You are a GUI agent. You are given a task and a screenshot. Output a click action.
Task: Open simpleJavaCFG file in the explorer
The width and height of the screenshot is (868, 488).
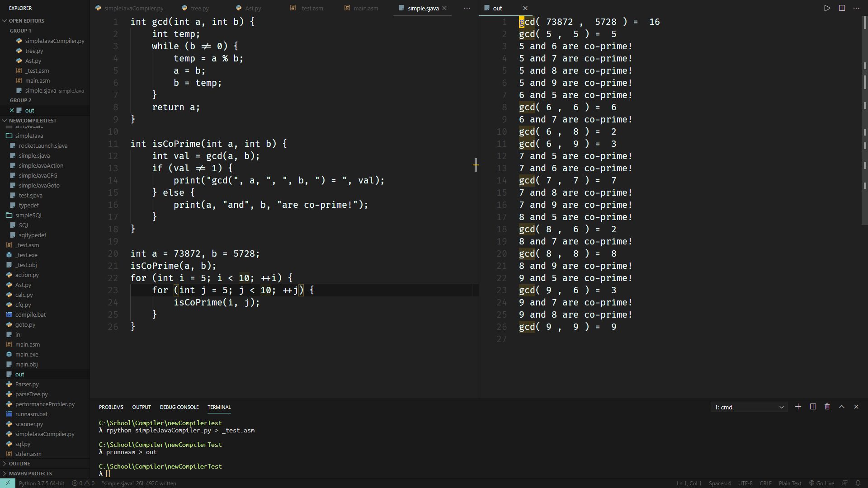(x=45, y=175)
